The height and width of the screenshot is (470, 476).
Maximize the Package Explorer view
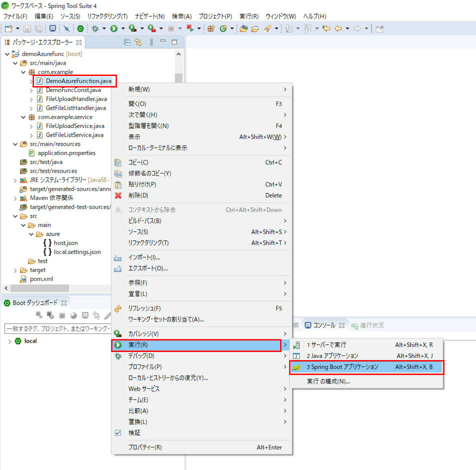[174, 42]
